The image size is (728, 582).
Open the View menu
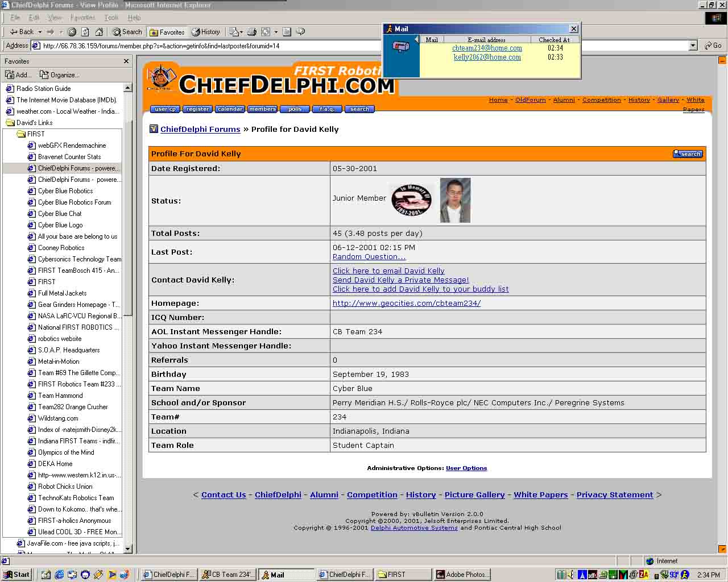click(x=55, y=18)
